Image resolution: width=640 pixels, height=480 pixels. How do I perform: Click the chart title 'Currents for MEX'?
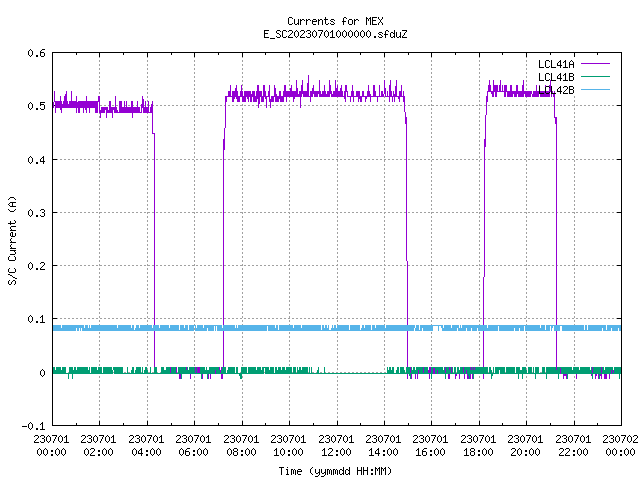coord(335,21)
